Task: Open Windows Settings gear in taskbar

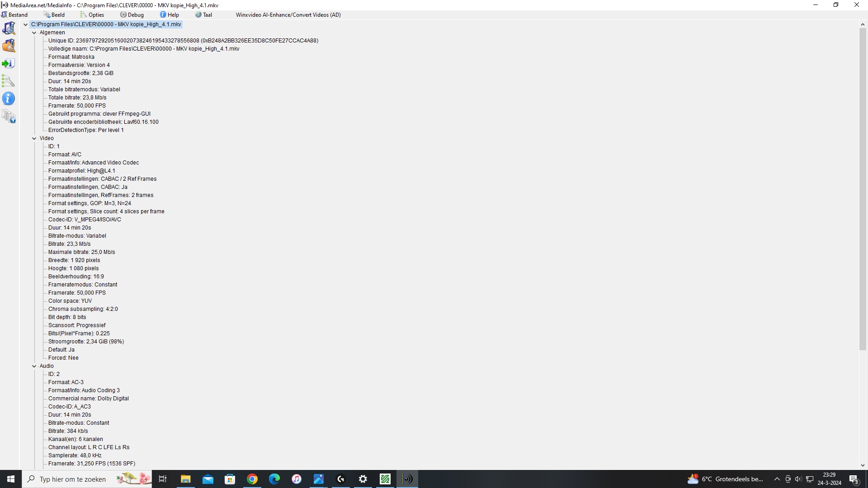Action: click(x=363, y=479)
